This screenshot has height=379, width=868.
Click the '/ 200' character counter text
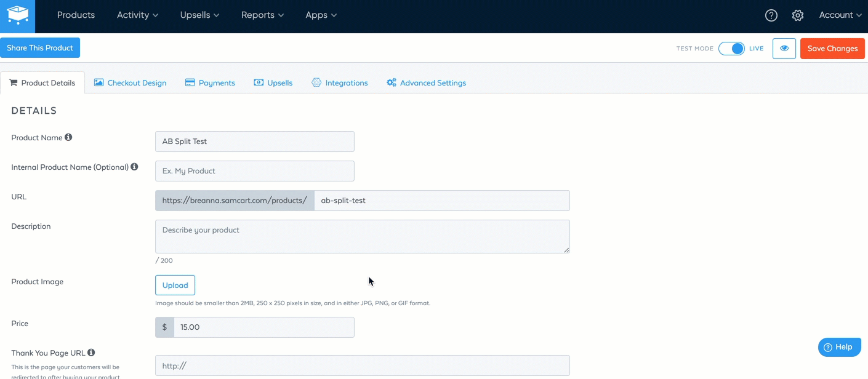pyautogui.click(x=164, y=260)
